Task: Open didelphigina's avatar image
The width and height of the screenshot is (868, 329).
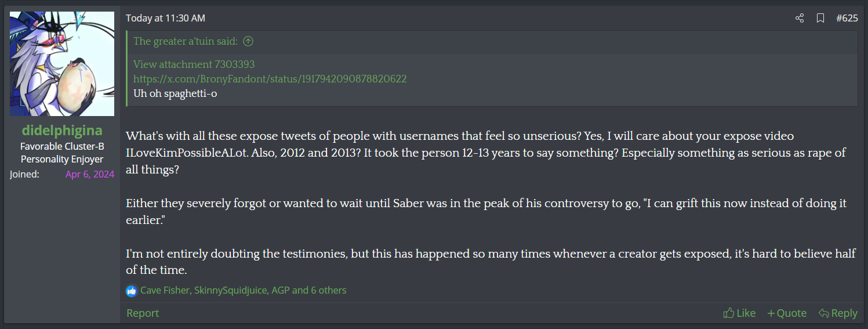Action: 62,64
